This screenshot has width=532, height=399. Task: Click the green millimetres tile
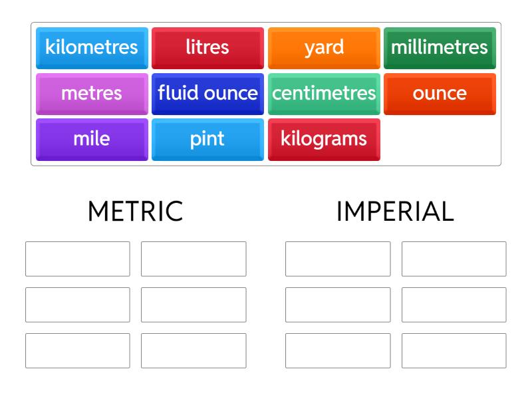pyautogui.click(x=440, y=47)
